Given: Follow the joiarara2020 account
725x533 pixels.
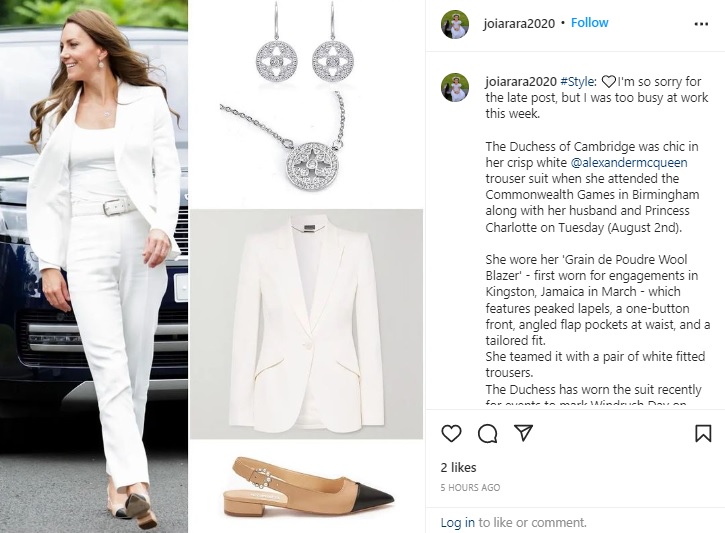Looking at the screenshot, I should click(x=590, y=23).
